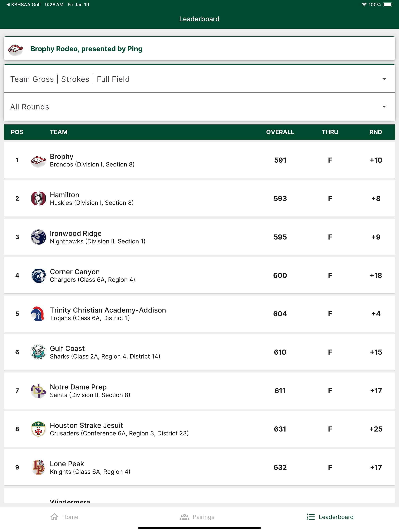Viewport: 399px width, 532px height.
Task: Tap the Brophy Broncos team logo
Action: [x=38, y=160]
